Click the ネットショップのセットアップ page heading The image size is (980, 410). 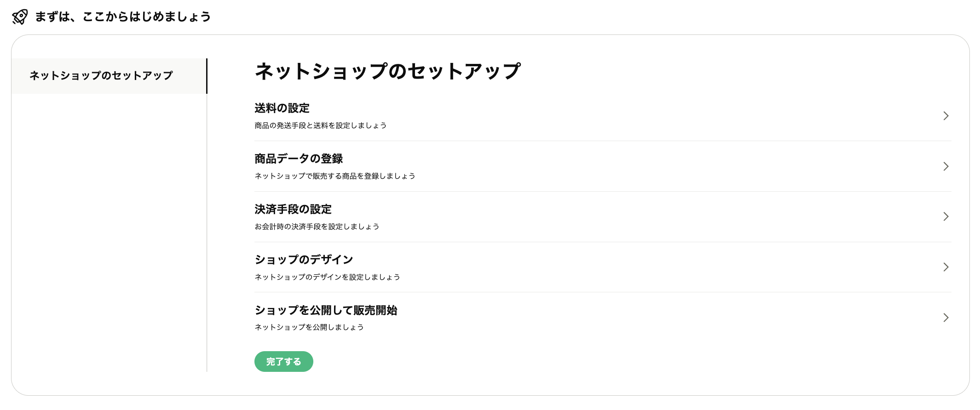coord(387,70)
